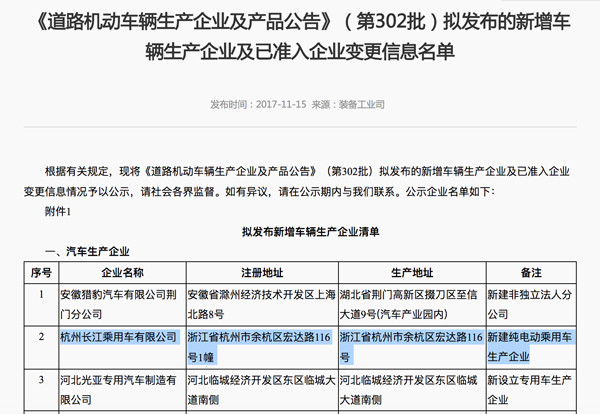Click the publish date 2017-11-15

[281, 104]
